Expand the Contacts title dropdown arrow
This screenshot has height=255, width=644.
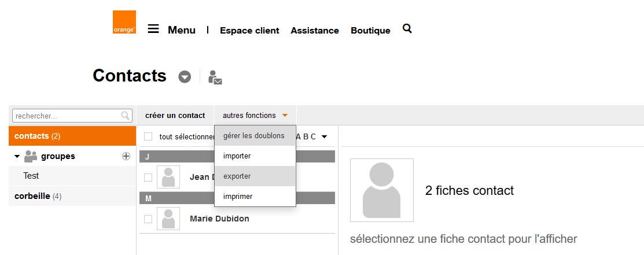click(x=185, y=77)
